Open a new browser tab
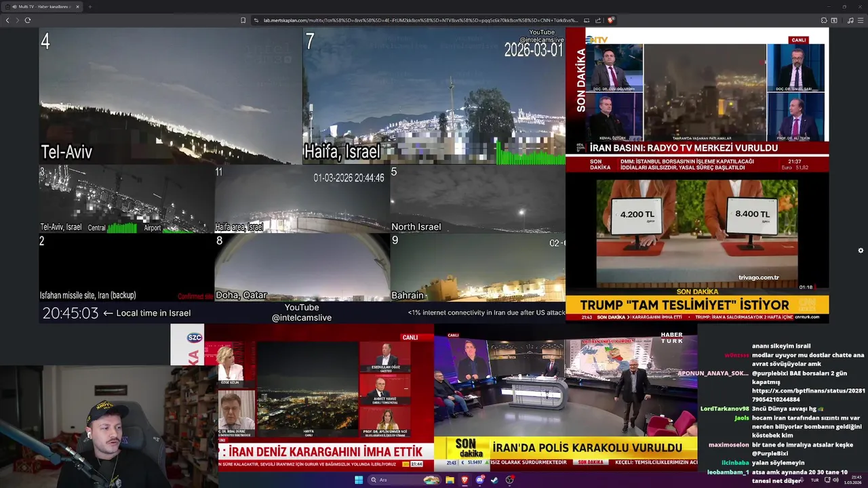868x488 pixels. tap(90, 7)
